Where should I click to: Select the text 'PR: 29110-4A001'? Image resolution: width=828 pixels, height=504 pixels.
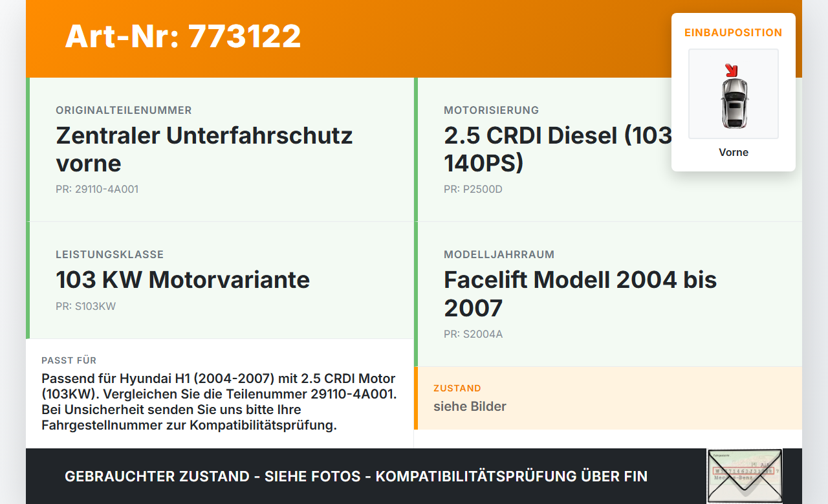(x=97, y=190)
